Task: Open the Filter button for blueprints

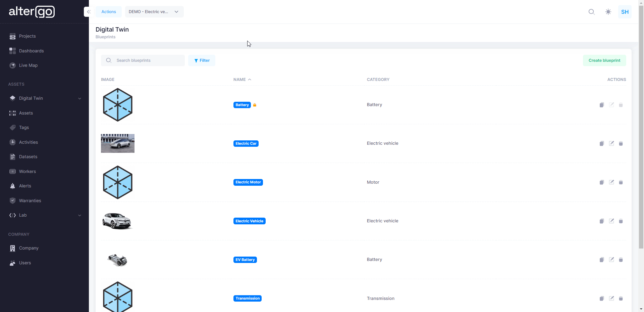Action: [202, 60]
